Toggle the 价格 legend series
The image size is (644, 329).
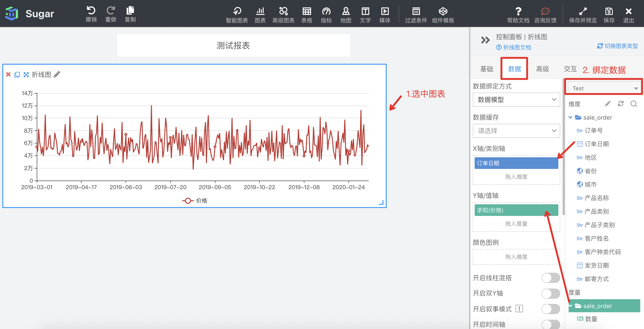195,201
